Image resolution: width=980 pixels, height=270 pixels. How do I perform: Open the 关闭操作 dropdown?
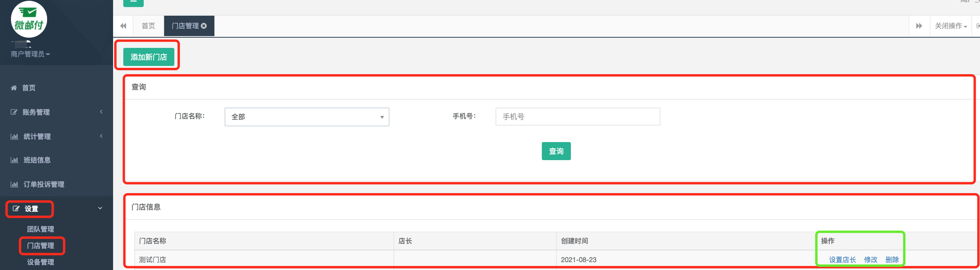[951, 26]
